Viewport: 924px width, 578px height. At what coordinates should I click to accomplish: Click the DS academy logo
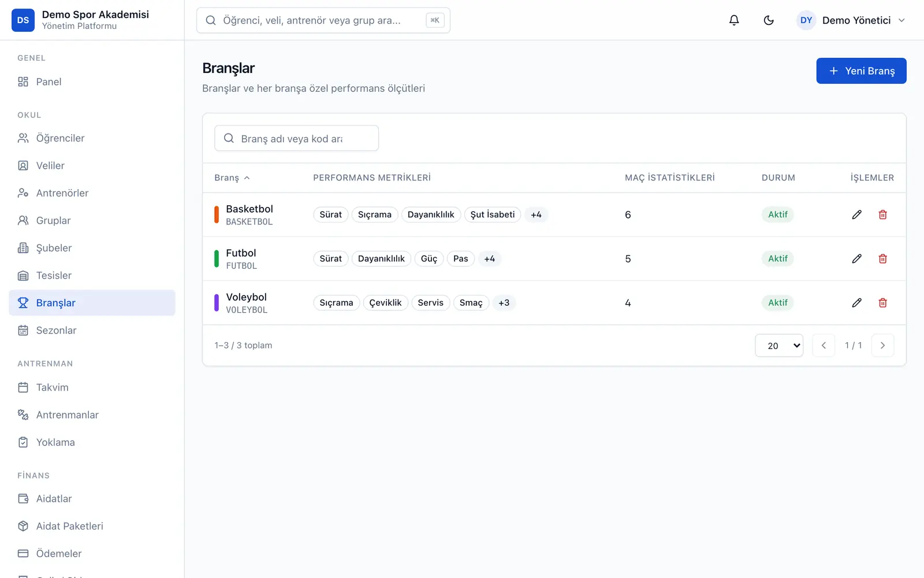[23, 20]
